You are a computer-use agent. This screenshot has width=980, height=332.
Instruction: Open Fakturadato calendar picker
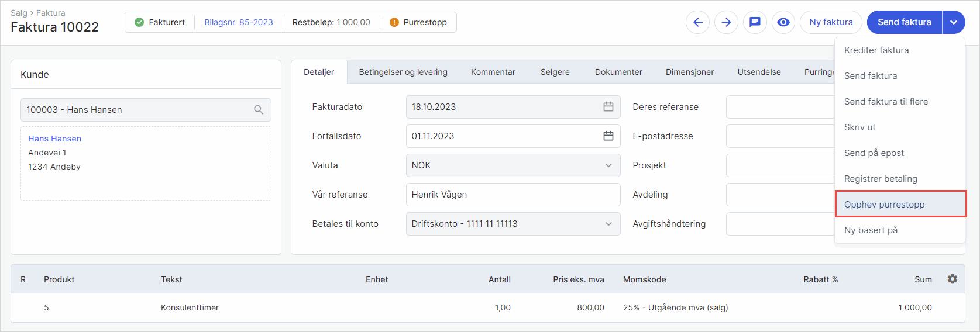coord(608,107)
